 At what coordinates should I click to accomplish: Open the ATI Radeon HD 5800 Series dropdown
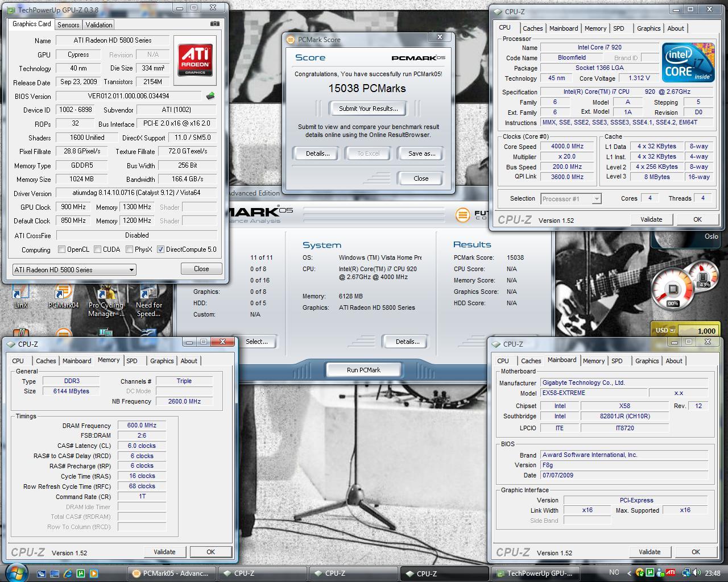(x=74, y=269)
